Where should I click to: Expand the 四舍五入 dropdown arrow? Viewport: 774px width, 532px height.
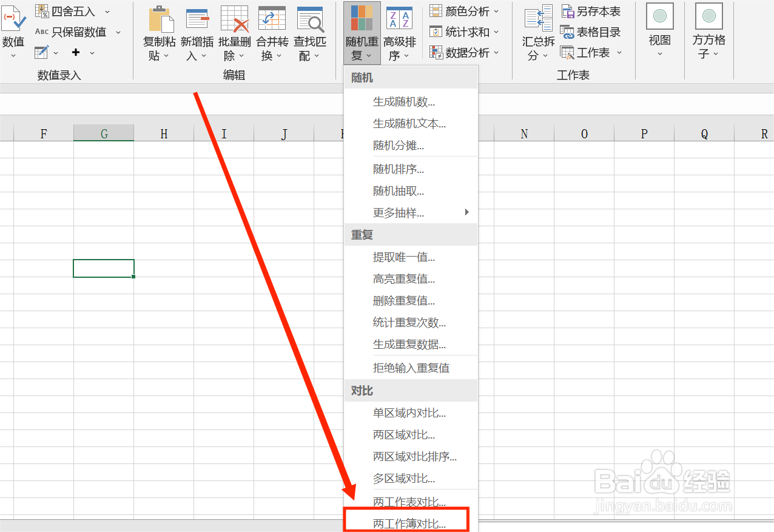pyautogui.click(x=107, y=12)
